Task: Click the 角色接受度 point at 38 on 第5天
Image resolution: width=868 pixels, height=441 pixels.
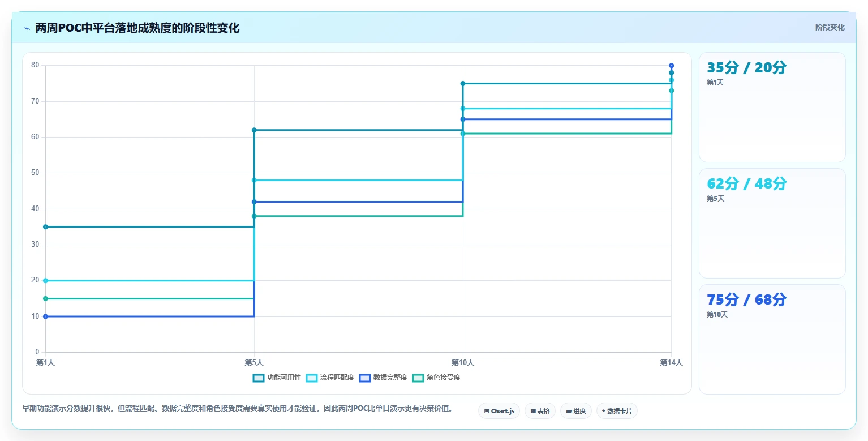Action: point(254,216)
